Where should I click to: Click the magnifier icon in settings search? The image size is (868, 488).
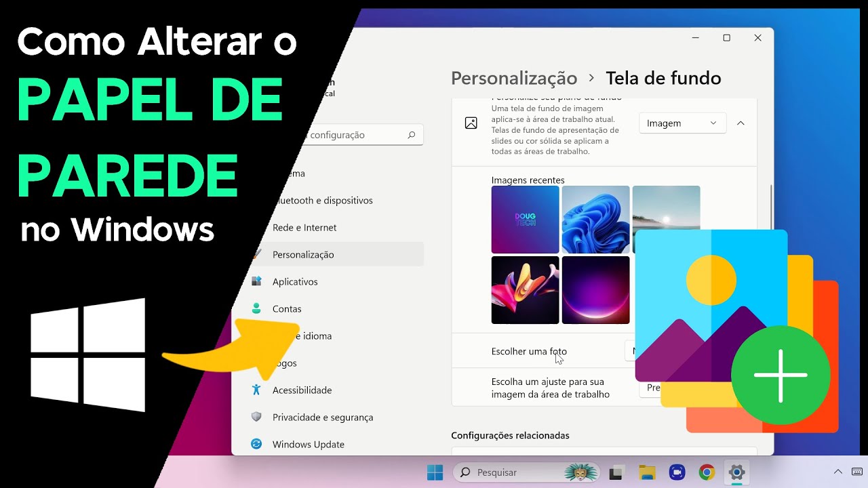[412, 135]
